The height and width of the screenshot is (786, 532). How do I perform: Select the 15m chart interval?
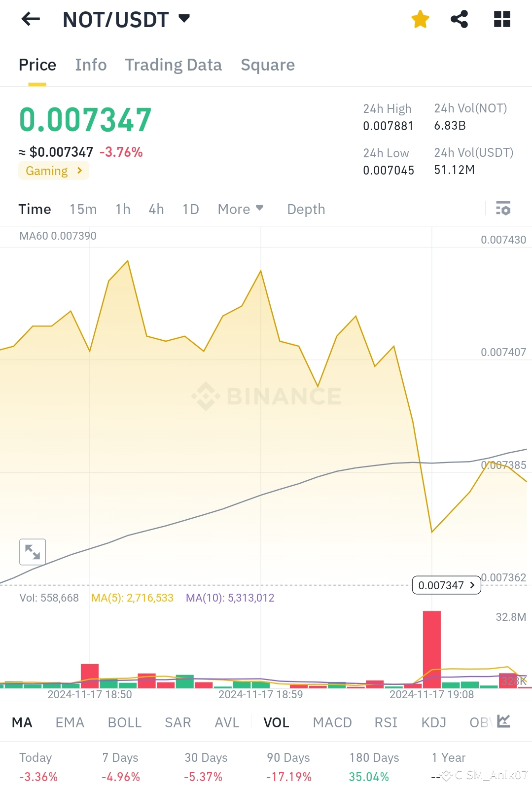coord(83,209)
